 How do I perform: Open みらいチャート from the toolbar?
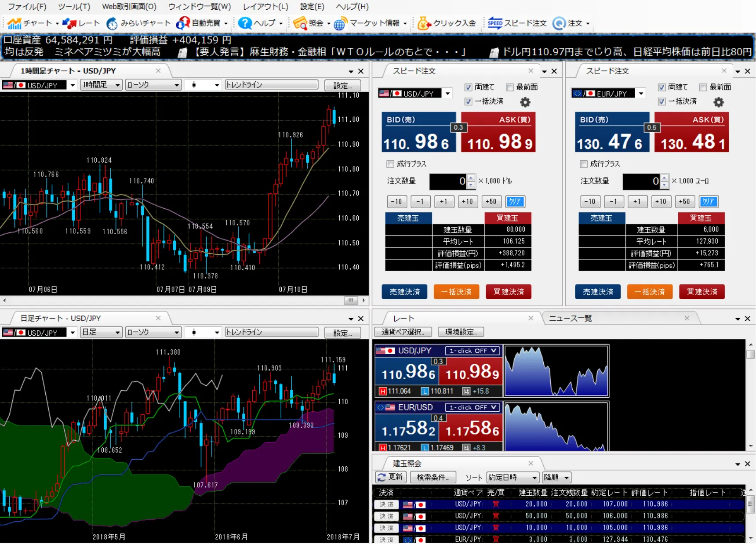[x=112, y=23]
